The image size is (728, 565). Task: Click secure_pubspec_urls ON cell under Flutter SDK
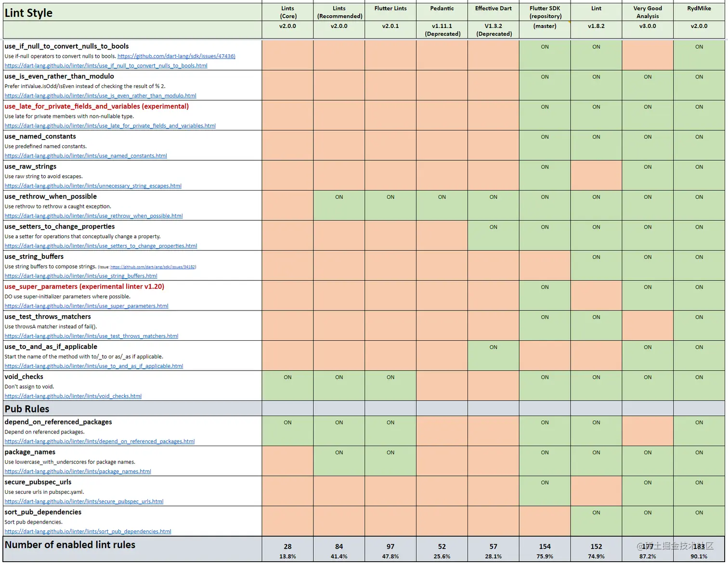[545, 491]
